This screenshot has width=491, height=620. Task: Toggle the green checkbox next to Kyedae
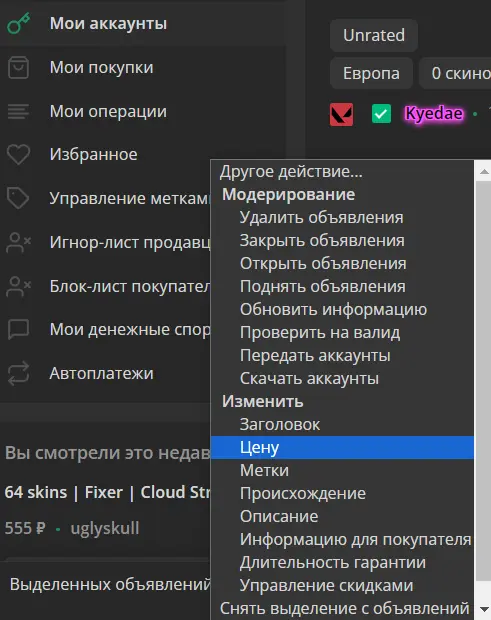pyautogui.click(x=381, y=114)
